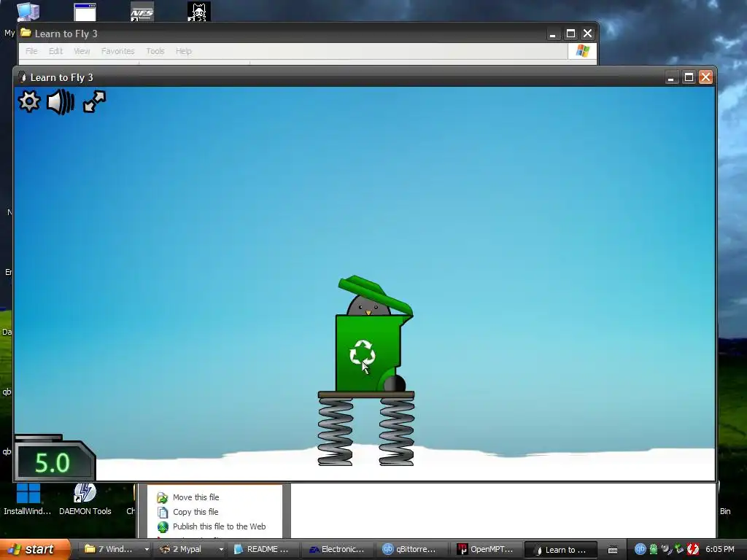Mute the game sound speaker icon
This screenshot has width=747, height=560.
[61, 101]
